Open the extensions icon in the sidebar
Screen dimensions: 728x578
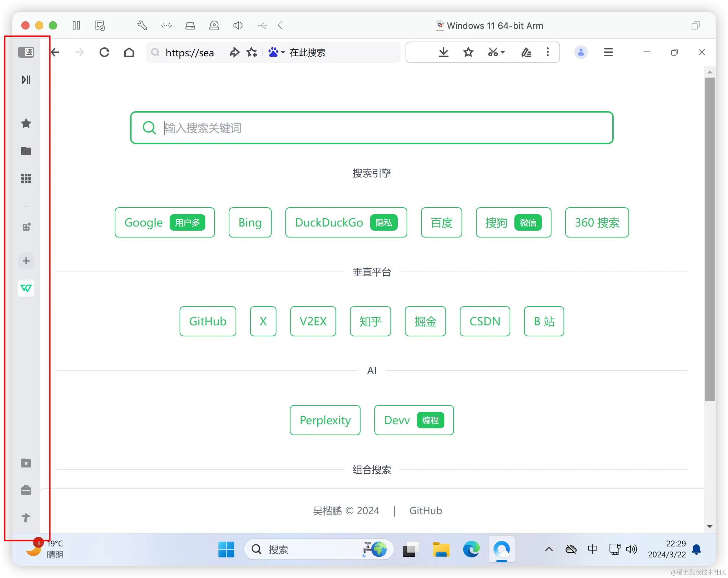26,227
